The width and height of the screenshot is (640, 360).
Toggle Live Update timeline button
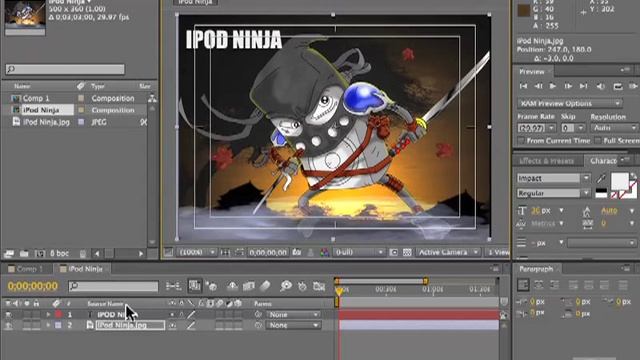pyautogui.click(x=195, y=286)
